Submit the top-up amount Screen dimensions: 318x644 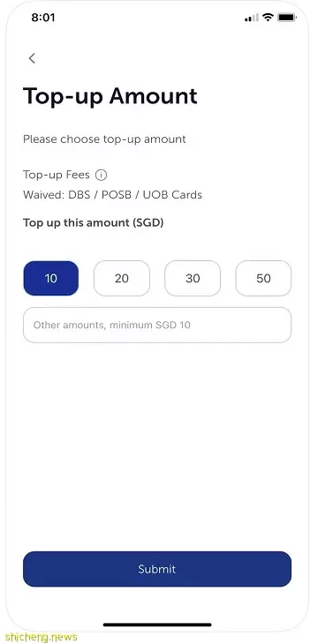(x=157, y=569)
